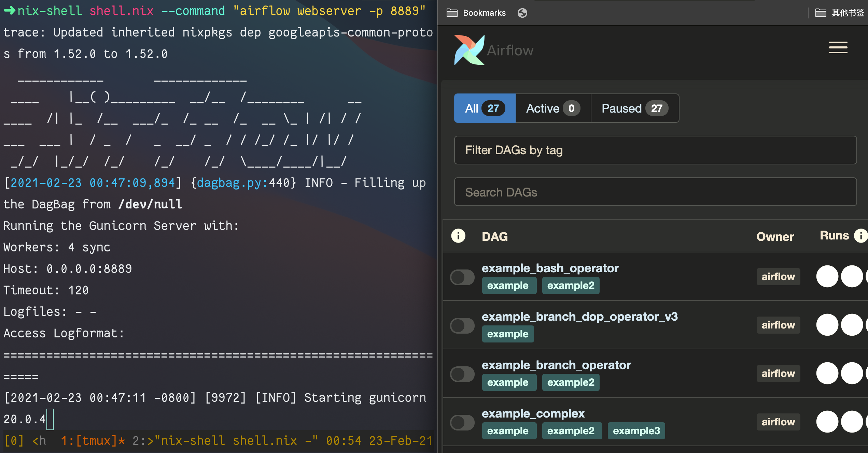The height and width of the screenshot is (453, 868).
Task: Click the Owner column header
Action: 775,236
